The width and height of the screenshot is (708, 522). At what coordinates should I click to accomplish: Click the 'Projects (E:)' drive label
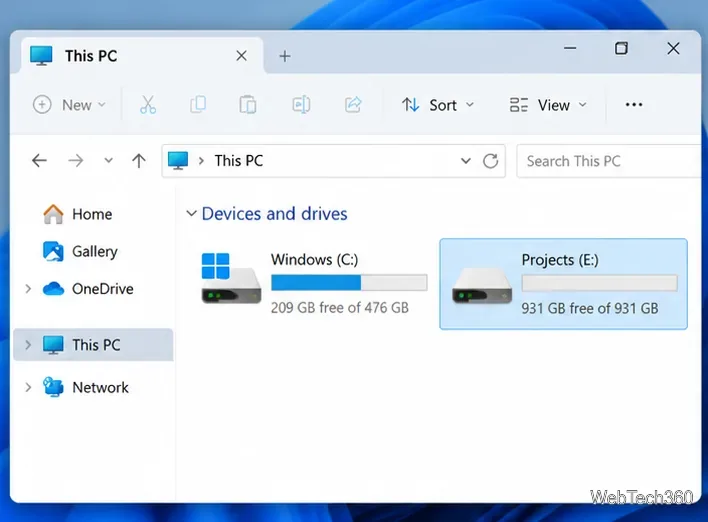(x=560, y=260)
